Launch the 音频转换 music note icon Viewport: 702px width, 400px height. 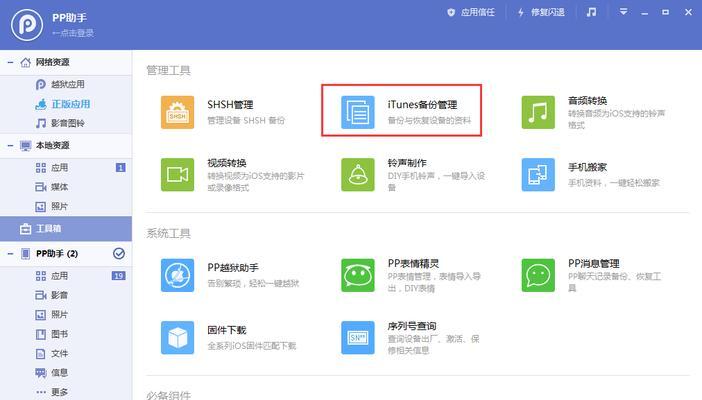pos(538,112)
